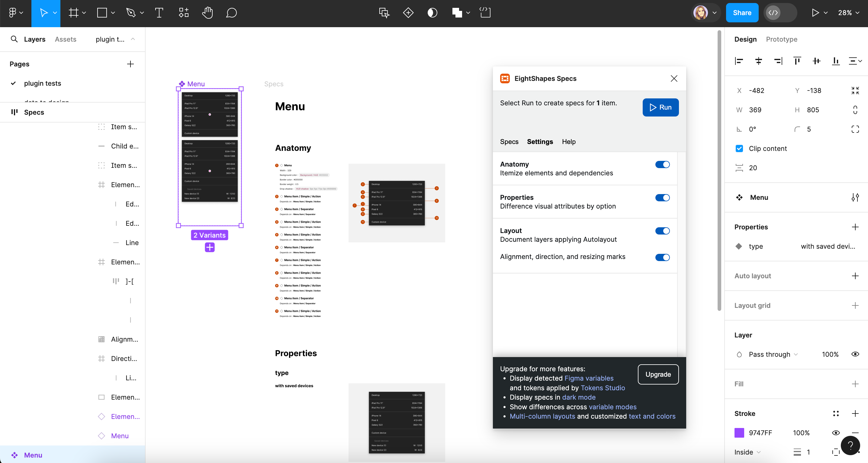
Task: Turn off the Properties toggle
Action: coord(662,198)
